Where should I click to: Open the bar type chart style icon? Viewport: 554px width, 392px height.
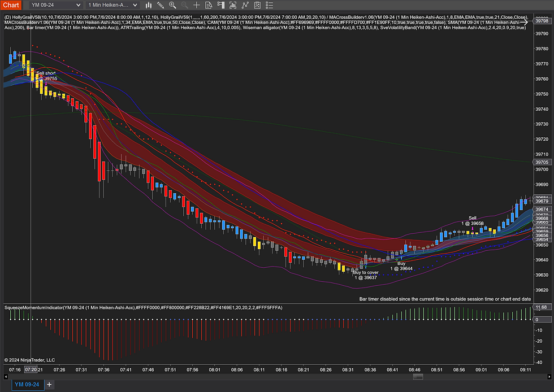point(149,5)
